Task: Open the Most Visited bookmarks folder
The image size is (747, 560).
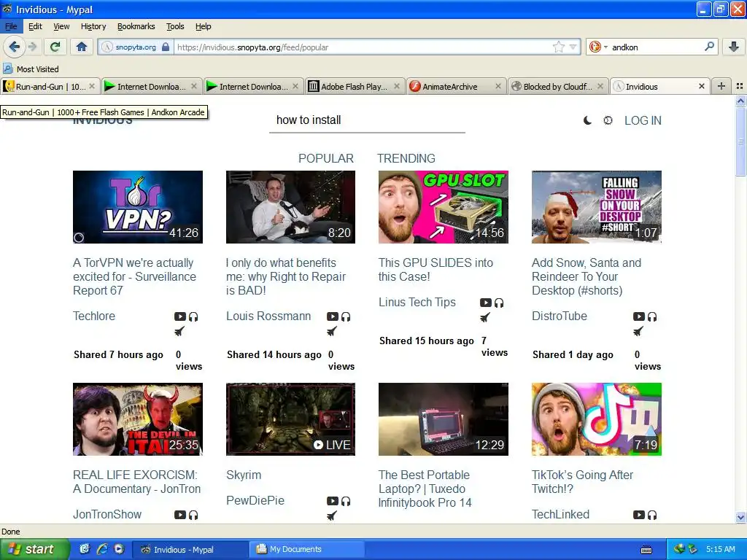Action: (x=31, y=69)
